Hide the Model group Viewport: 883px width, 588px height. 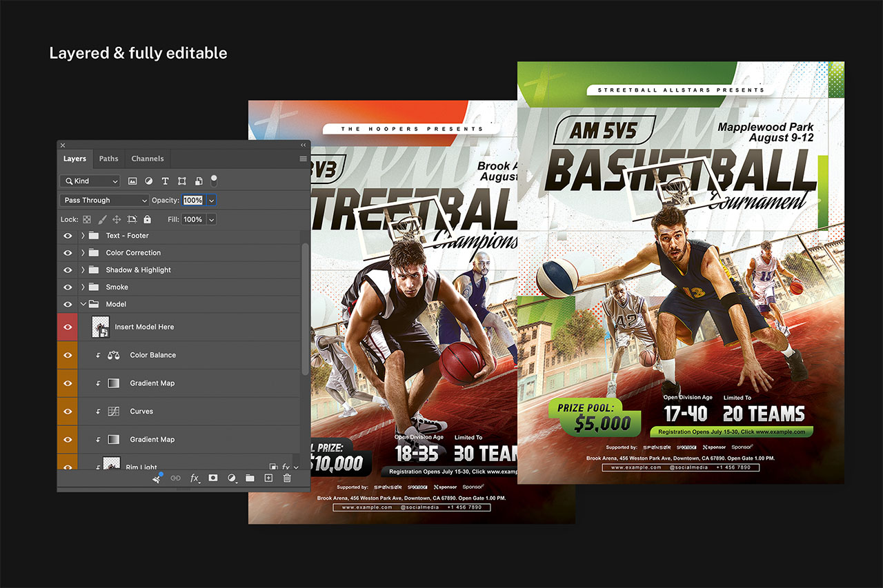tap(68, 304)
